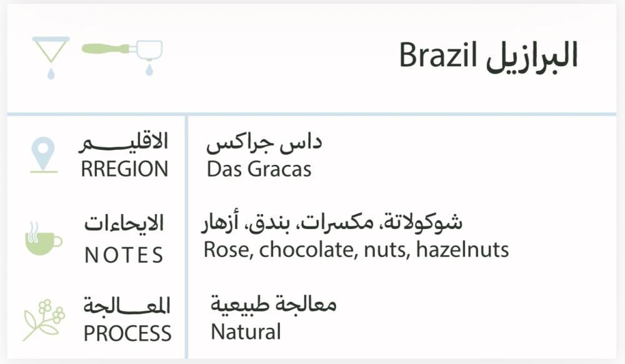Click the coffee plant branch icon
The image size is (625, 364).
(x=44, y=319)
